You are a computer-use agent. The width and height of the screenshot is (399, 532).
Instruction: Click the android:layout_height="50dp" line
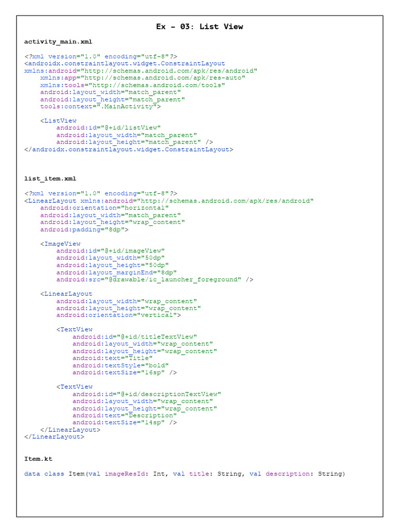tap(113, 265)
